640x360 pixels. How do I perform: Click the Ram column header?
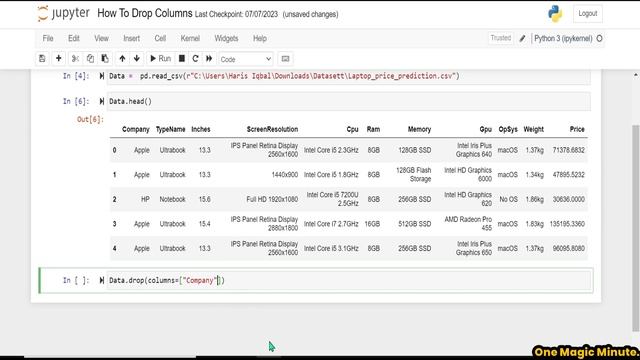pos(373,129)
